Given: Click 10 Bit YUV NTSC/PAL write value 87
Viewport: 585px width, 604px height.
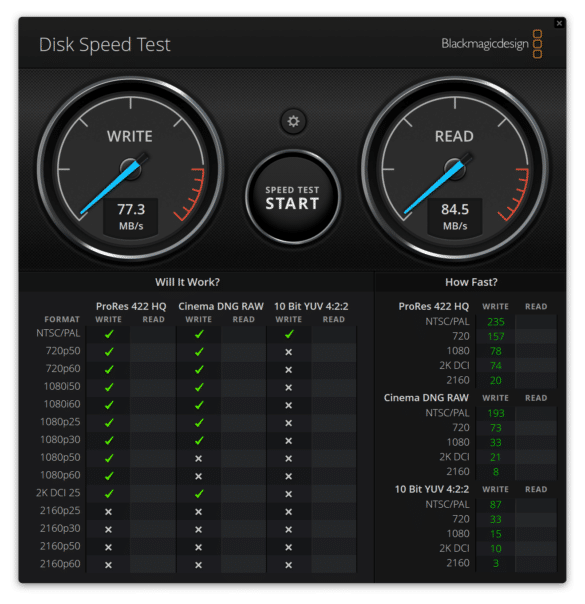Looking at the screenshot, I should [x=496, y=504].
